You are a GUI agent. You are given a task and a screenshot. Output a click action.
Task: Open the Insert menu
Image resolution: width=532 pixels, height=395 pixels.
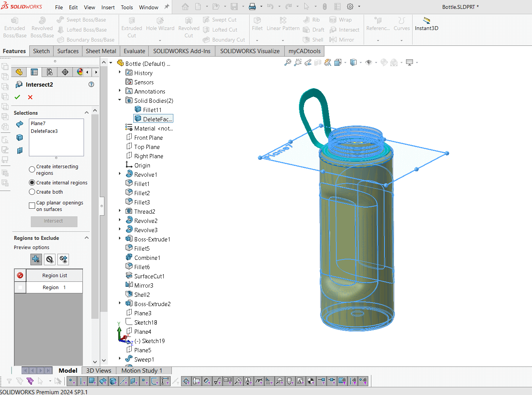(x=108, y=7)
